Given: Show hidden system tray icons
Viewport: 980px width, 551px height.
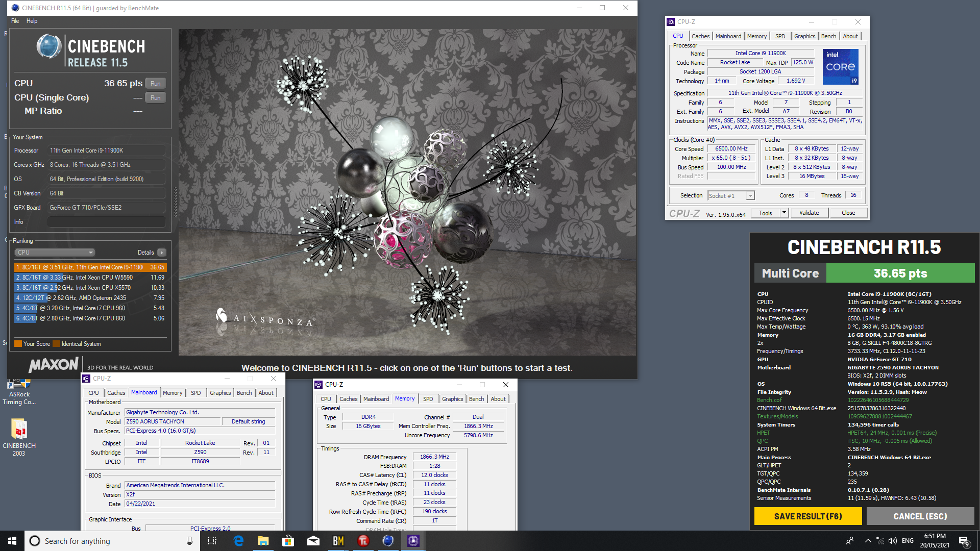Looking at the screenshot, I should point(868,541).
